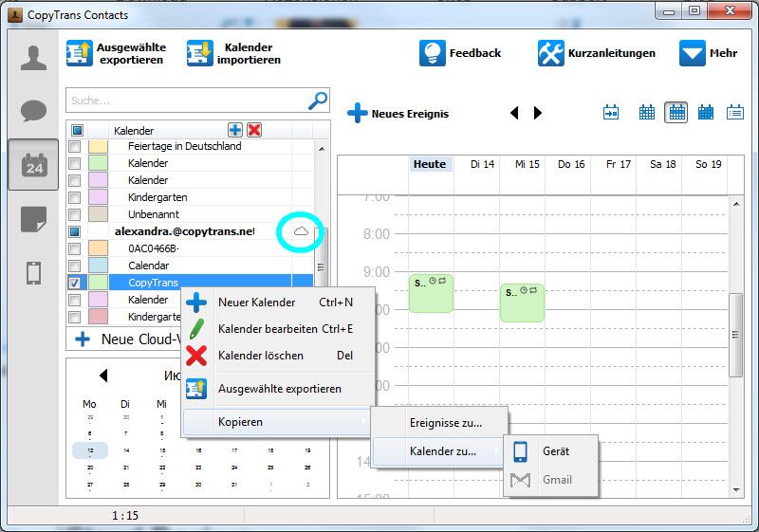Expand the Mehr dropdown menu
Image resolution: width=759 pixels, height=532 pixels.
708,53
